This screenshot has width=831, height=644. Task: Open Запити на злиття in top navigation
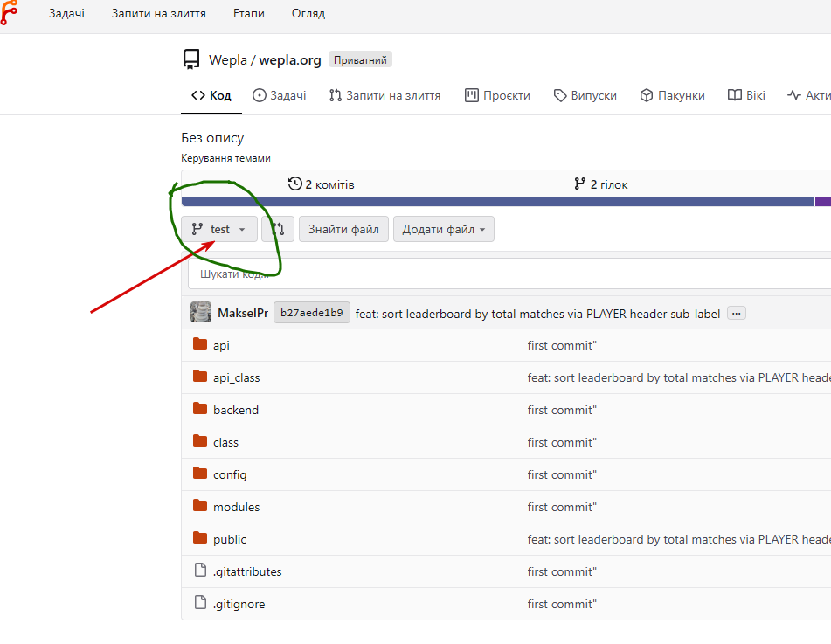tap(158, 13)
